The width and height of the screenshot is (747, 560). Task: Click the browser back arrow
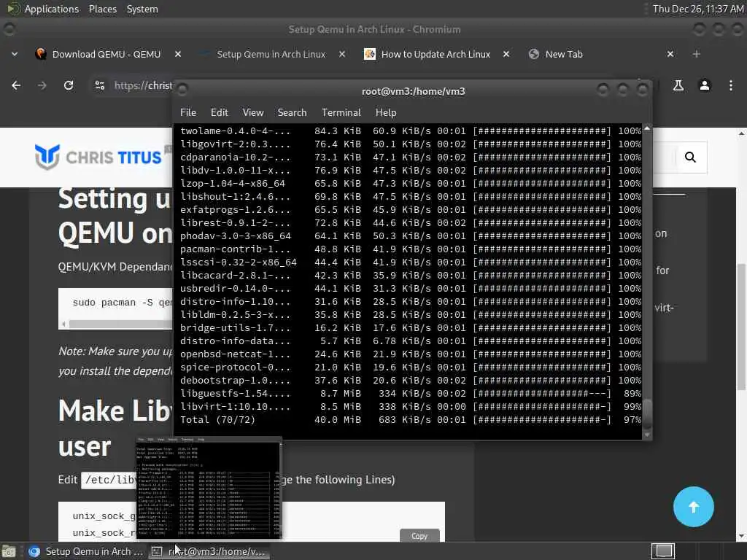(x=16, y=85)
